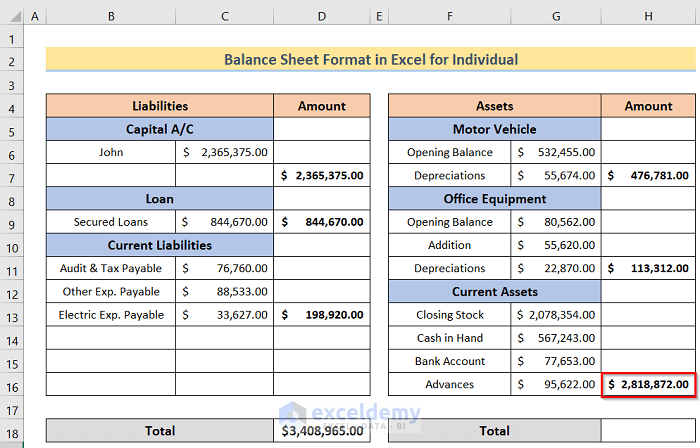Image resolution: width=700 pixels, height=448 pixels.
Task: Click the Closing Stock label cell
Action: [x=450, y=315]
